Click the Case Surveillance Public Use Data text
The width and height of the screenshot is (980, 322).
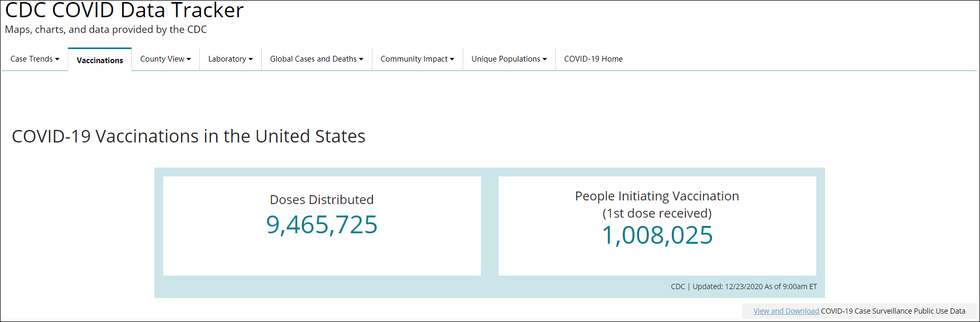coord(893,311)
